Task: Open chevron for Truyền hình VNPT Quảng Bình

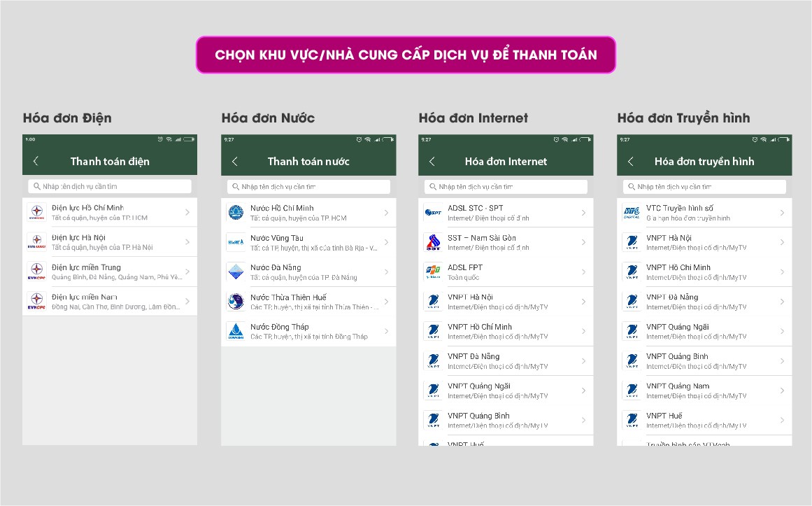Action: (782, 361)
